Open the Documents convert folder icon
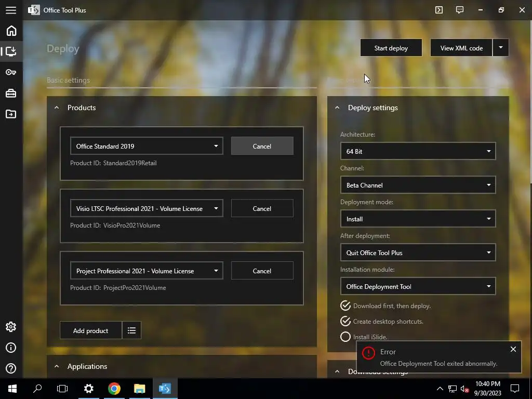 pyautogui.click(x=11, y=114)
